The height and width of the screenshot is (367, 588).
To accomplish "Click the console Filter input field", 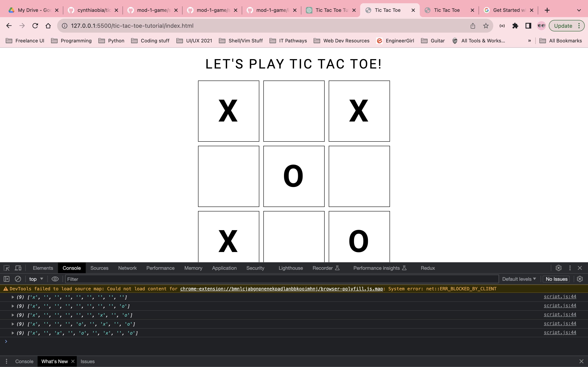I will (x=282, y=279).
